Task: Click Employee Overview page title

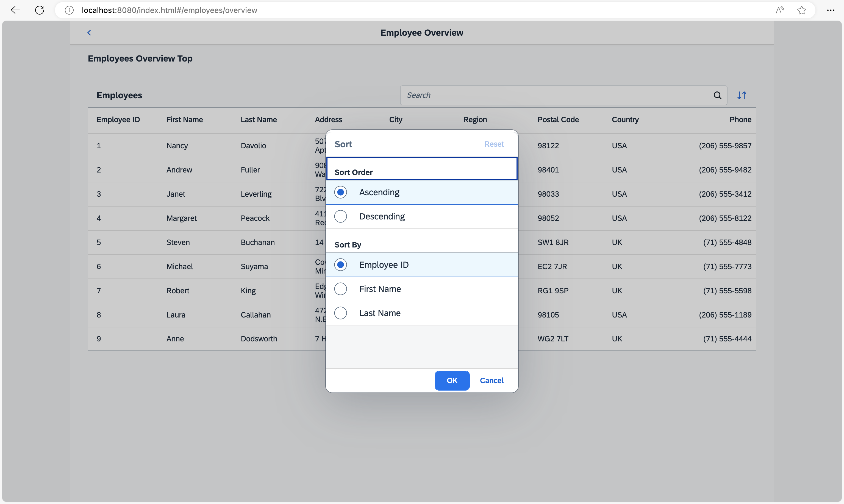Action: point(421,33)
